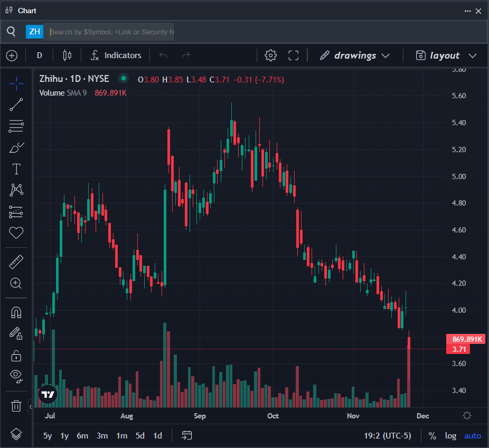Toggle log scale on price axis
The width and height of the screenshot is (489, 448).
click(x=450, y=436)
